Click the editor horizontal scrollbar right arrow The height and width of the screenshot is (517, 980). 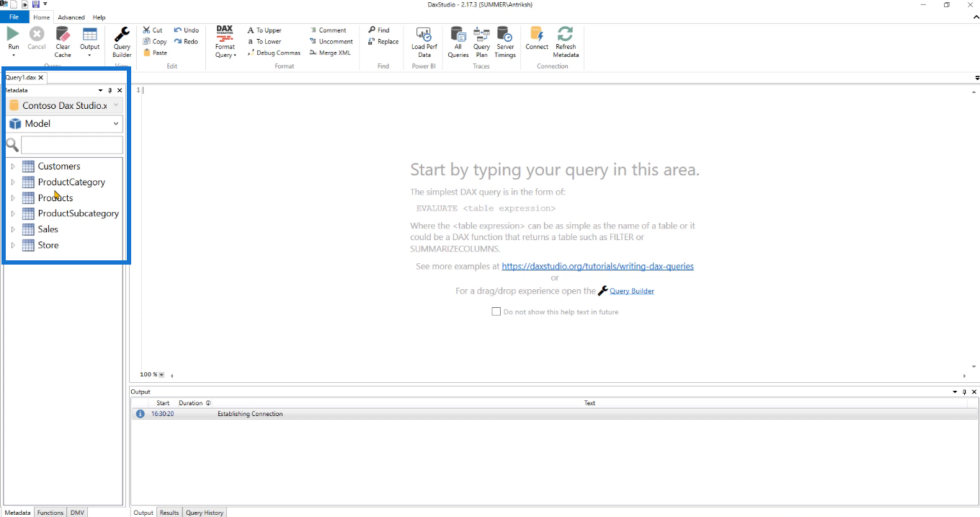tap(964, 376)
